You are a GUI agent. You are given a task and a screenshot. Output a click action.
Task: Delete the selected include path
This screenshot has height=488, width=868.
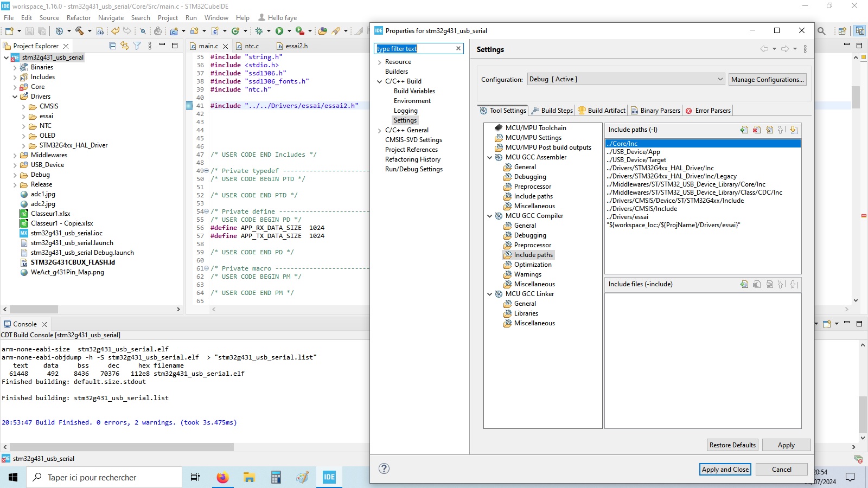756,130
